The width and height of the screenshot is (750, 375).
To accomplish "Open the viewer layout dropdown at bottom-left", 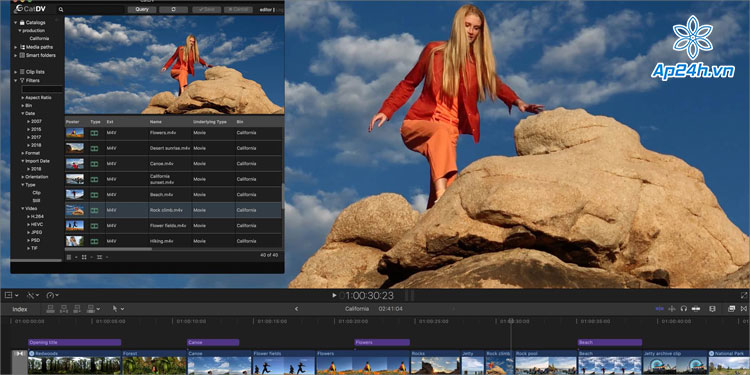I will 11,296.
